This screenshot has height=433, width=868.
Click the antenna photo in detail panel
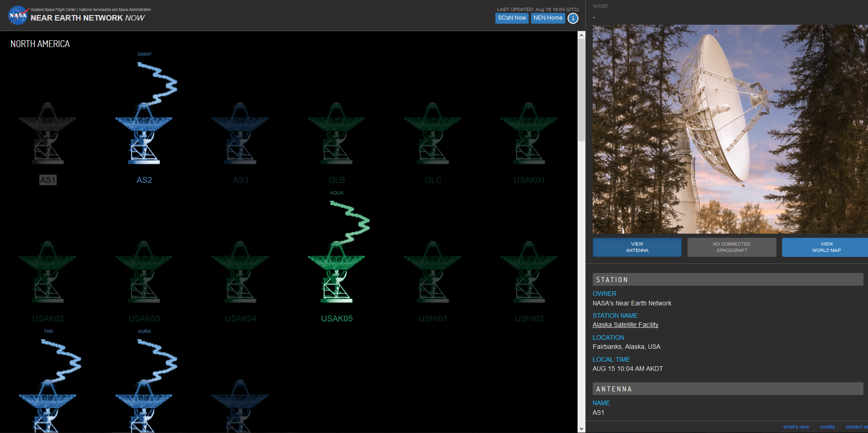[730, 129]
